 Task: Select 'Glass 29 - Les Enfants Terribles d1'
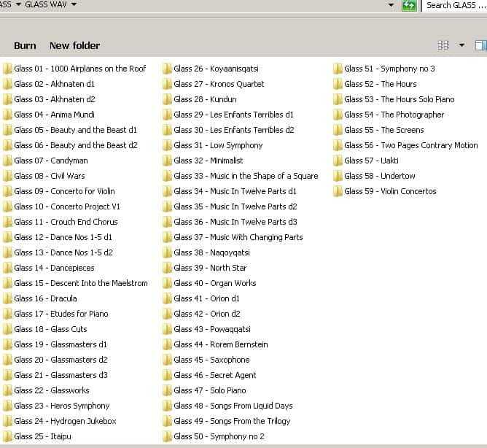233,115
